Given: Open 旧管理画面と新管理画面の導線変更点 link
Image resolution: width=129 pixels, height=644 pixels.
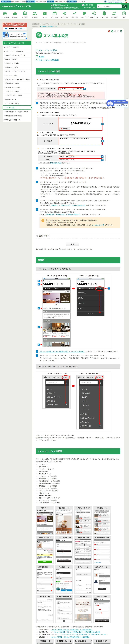Looking at the screenshot, I should (x=64, y=8).
